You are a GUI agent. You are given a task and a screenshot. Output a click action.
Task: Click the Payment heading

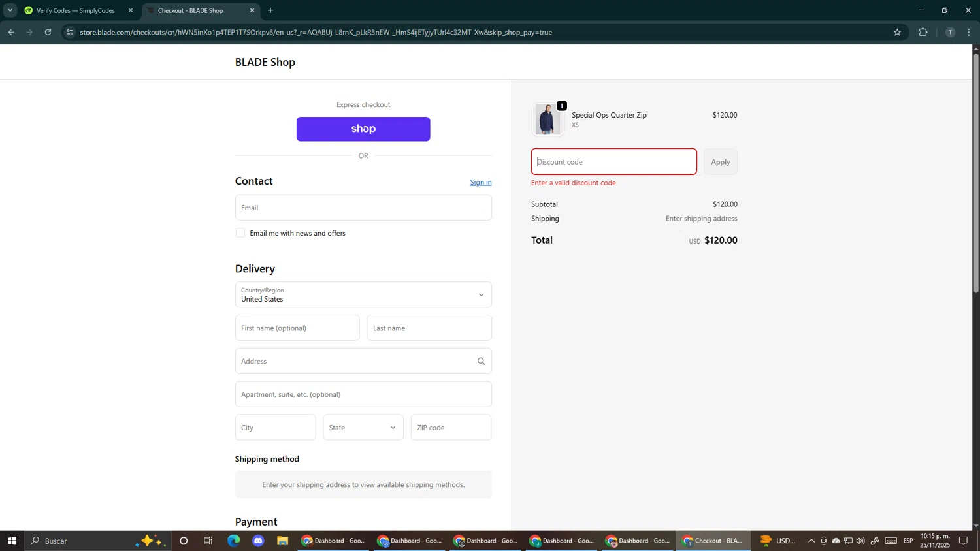(256, 522)
